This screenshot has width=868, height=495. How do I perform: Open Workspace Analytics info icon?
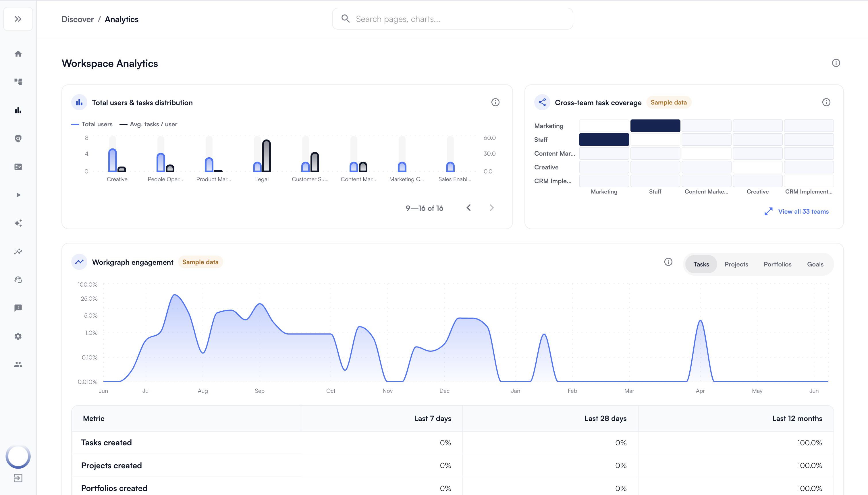tap(836, 63)
